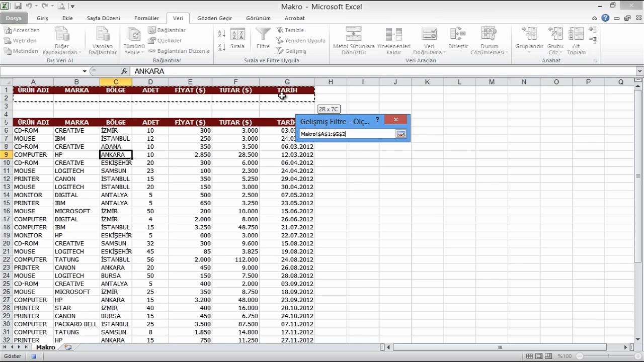Switch to Normal view in status bar
The image size is (644, 362).
coord(530,356)
